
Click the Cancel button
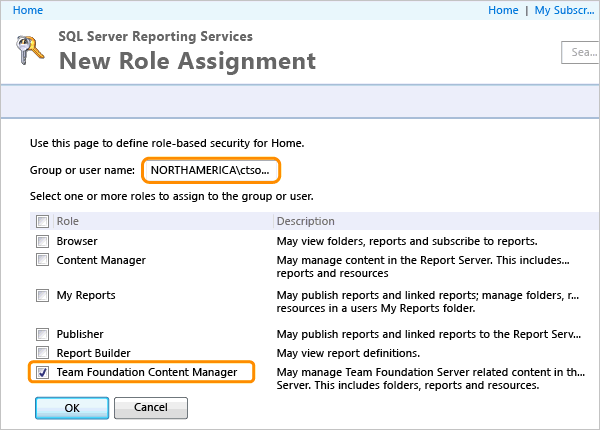pos(151,407)
